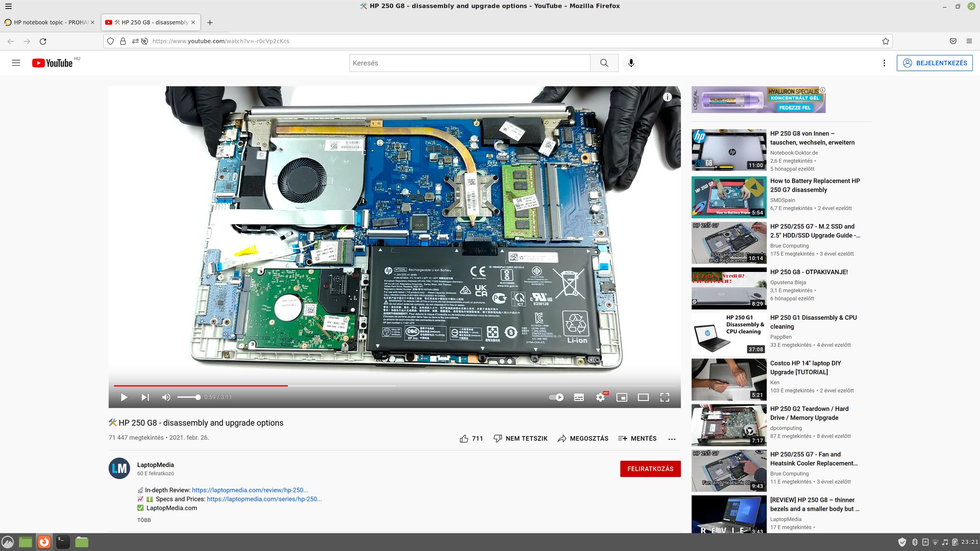Like the video (711)
980x551 pixels.
tap(471, 438)
